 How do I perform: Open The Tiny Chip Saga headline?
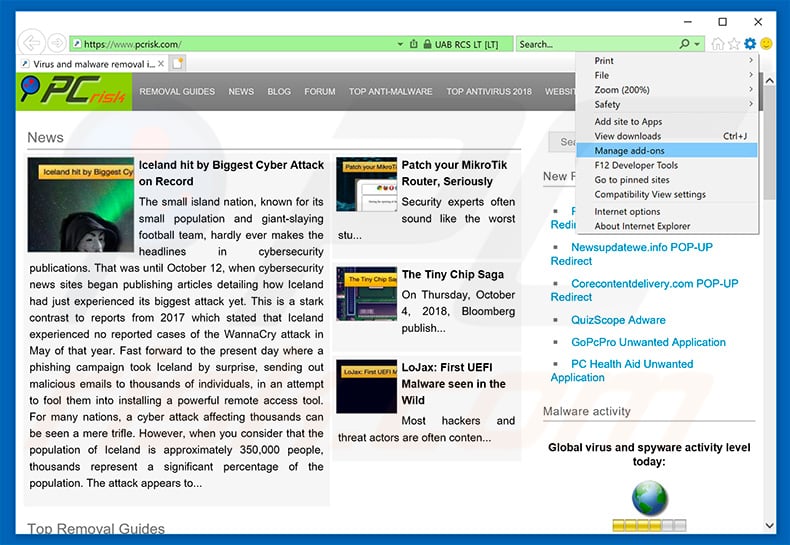coord(452,275)
